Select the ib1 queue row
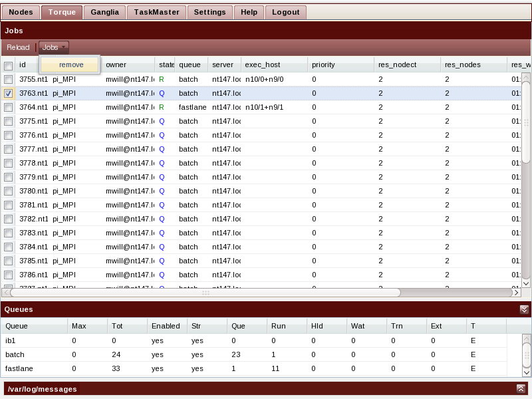This screenshot has width=532, height=399. (x=254, y=340)
